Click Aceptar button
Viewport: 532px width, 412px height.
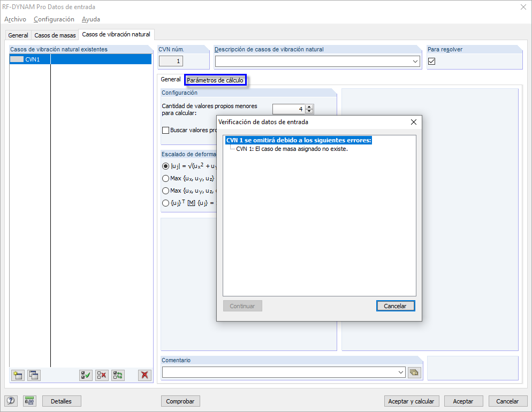[463, 401]
